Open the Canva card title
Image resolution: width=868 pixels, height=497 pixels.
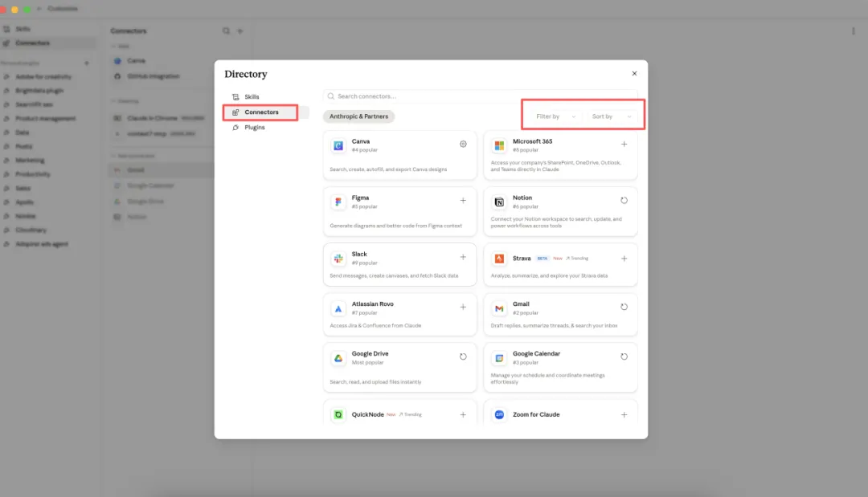tap(361, 141)
